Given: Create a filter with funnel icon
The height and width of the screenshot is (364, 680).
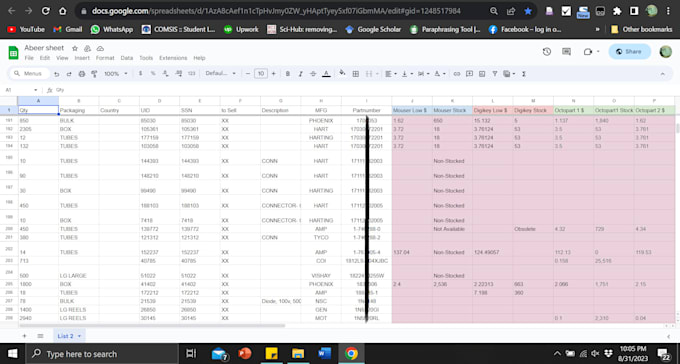Looking at the screenshot, I should coord(494,74).
